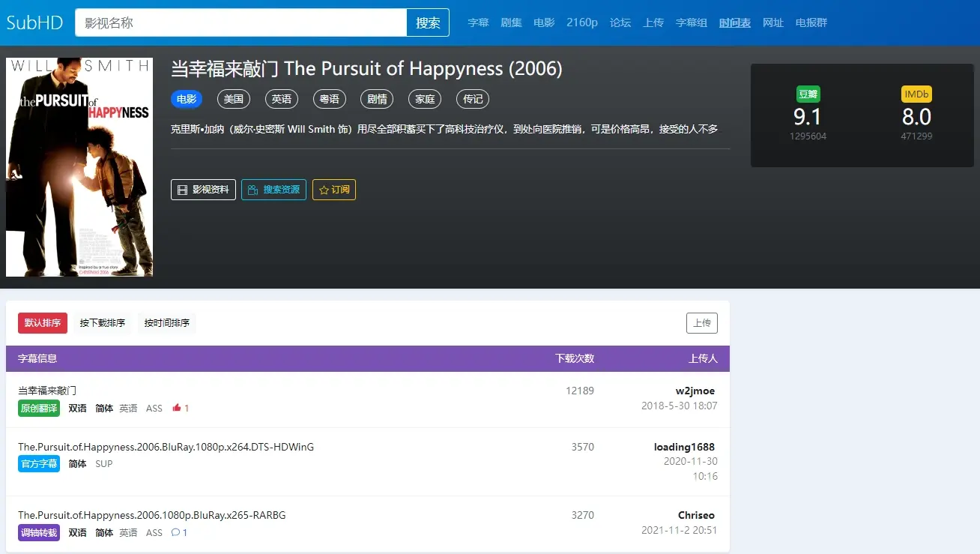The width and height of the screenshot is (980, 554).
Task: Click the green 豆瓣 rating badge
Action: (x=808, y=94)
